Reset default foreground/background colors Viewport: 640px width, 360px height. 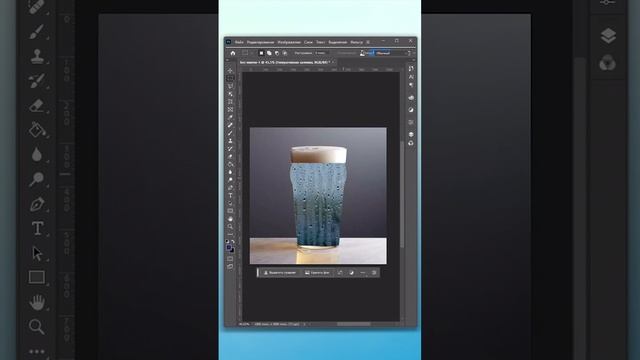tap(227, 242)
